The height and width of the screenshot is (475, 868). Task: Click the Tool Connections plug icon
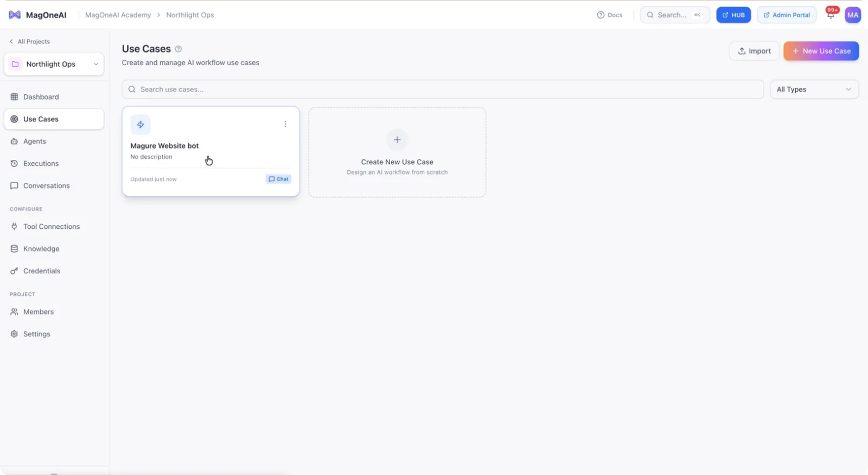(x=14, y=227)
